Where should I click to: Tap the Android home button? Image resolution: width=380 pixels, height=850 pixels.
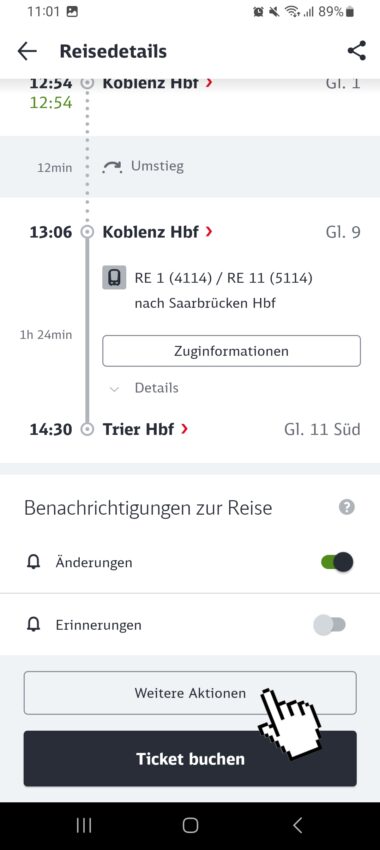(190, 825)
